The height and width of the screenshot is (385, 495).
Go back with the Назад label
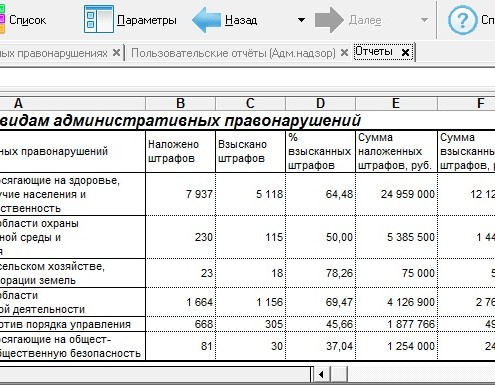[241, 20]
